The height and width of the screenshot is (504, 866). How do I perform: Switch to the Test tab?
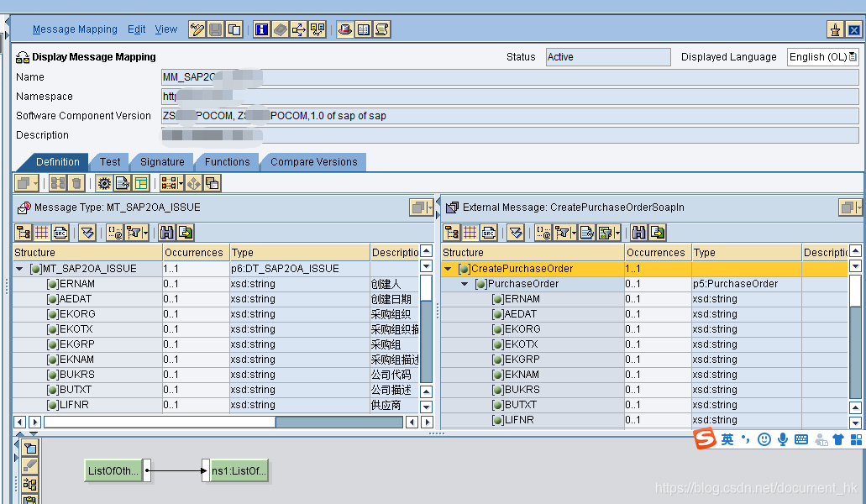coord(110,162)
